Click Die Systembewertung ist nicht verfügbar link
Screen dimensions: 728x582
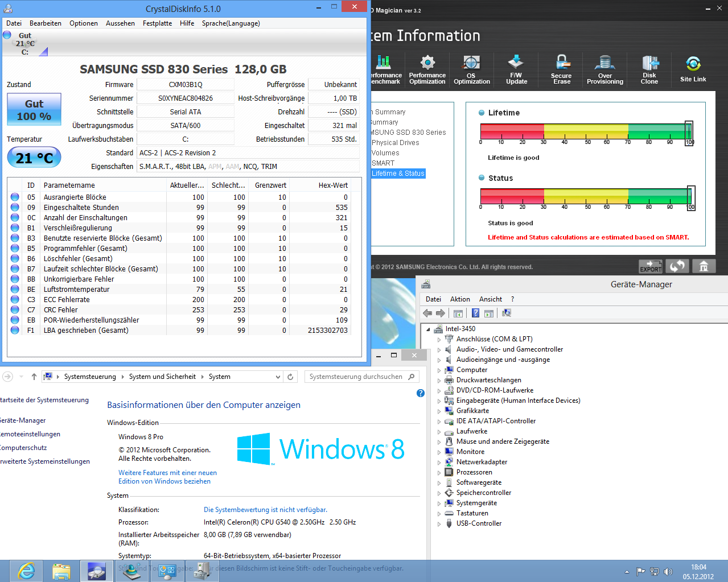click(265, 510)
